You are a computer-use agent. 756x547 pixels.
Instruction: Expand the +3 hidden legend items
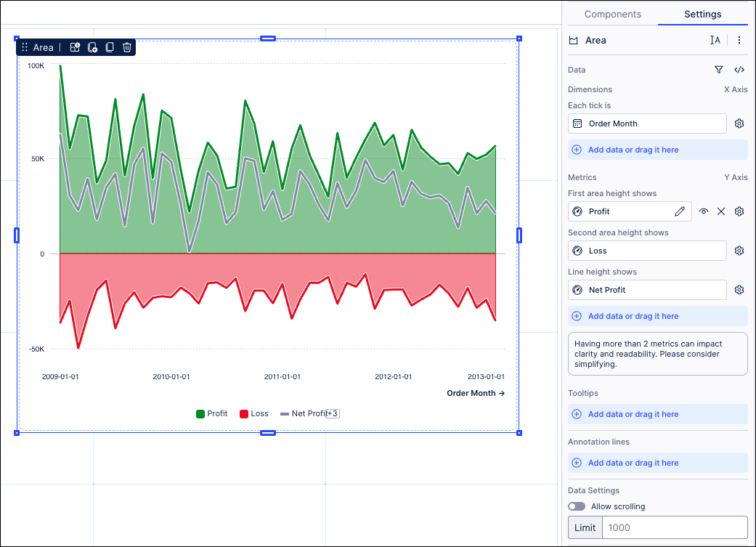pos(333,413)
